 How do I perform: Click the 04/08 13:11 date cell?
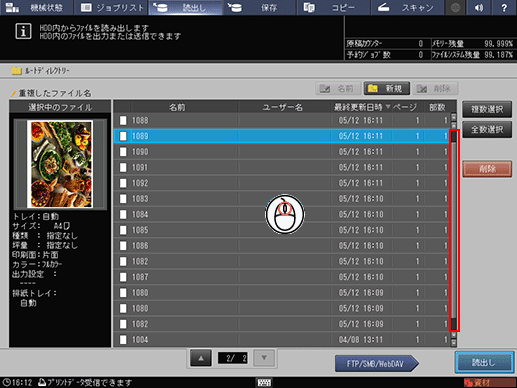tap(361, 340)
